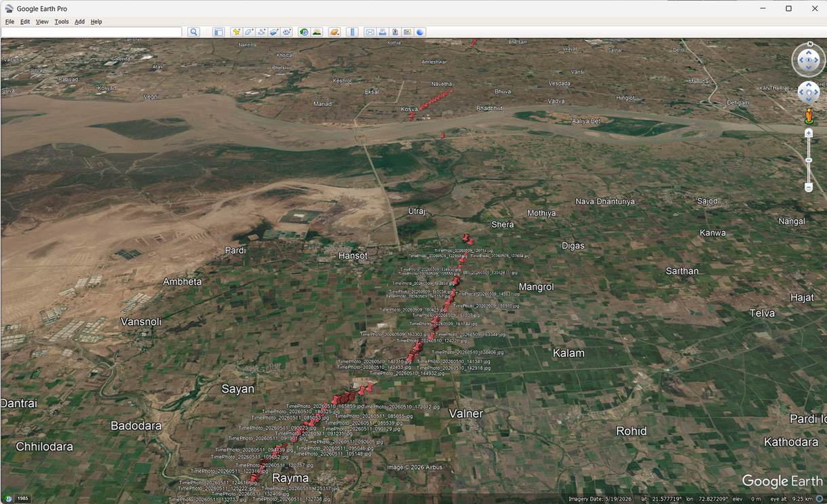The image size is (827, 504).
Task: Toggle the sidebar panel icon
Action: pos(218,32)
